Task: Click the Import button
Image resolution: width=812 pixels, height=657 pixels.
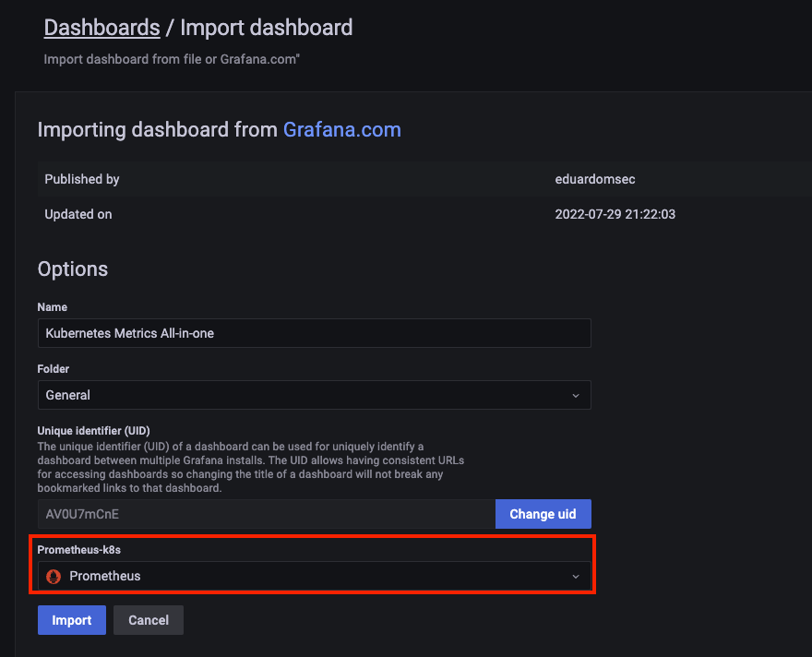Action: click(71, 620)
